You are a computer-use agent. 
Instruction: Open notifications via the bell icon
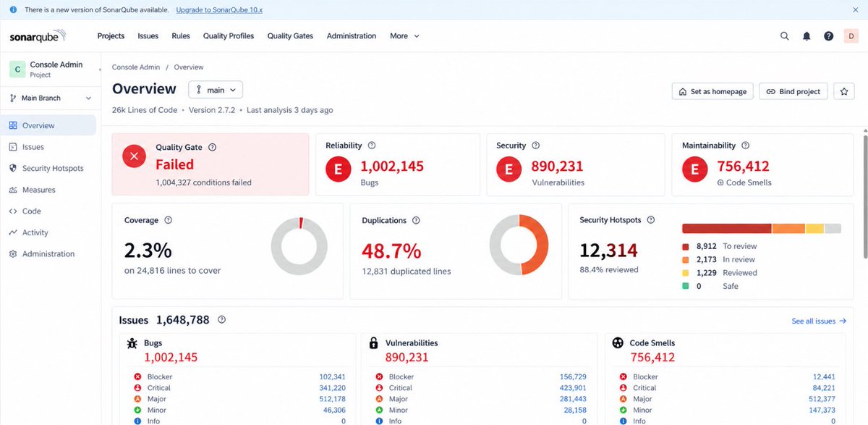[x=807, y=36]
